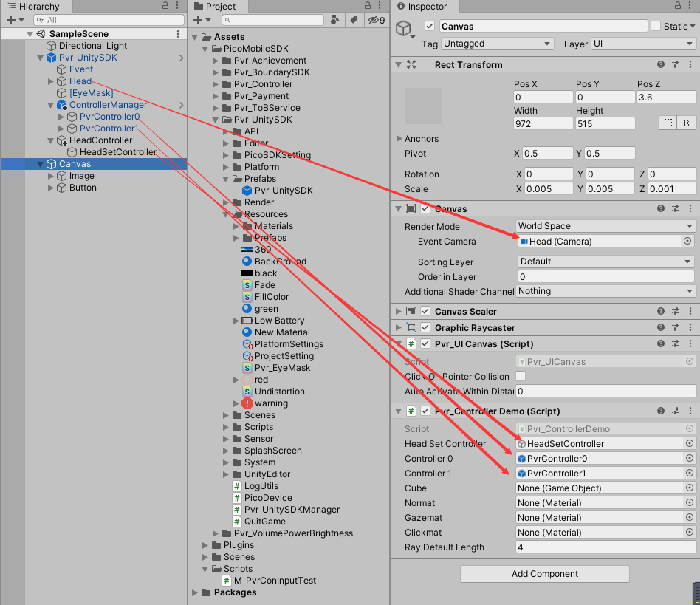The height and width of the screenshot is (605, 700).
Task: Open the Layer dropdown
Action: click(642, 44)
